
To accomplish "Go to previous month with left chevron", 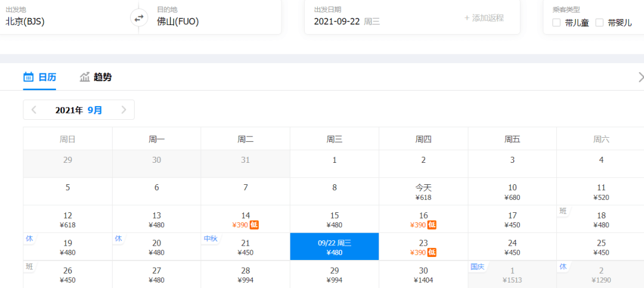I will pos(34,110).
